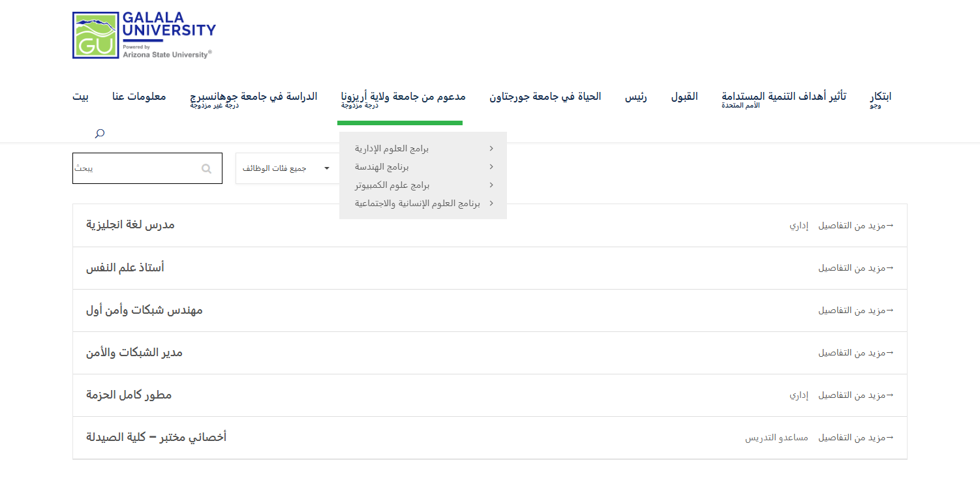Click the magnifier icon inside search box
Viewport: 980px width, 484px height.
pos(206,169)
